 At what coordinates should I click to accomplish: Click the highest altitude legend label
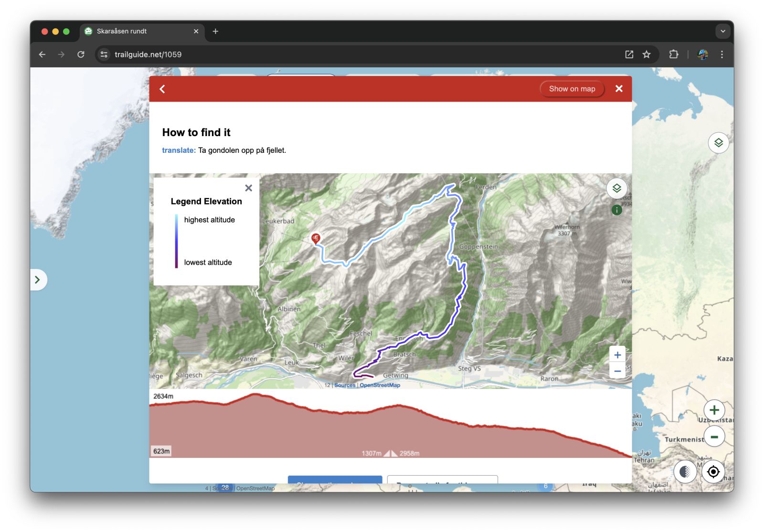210,220
